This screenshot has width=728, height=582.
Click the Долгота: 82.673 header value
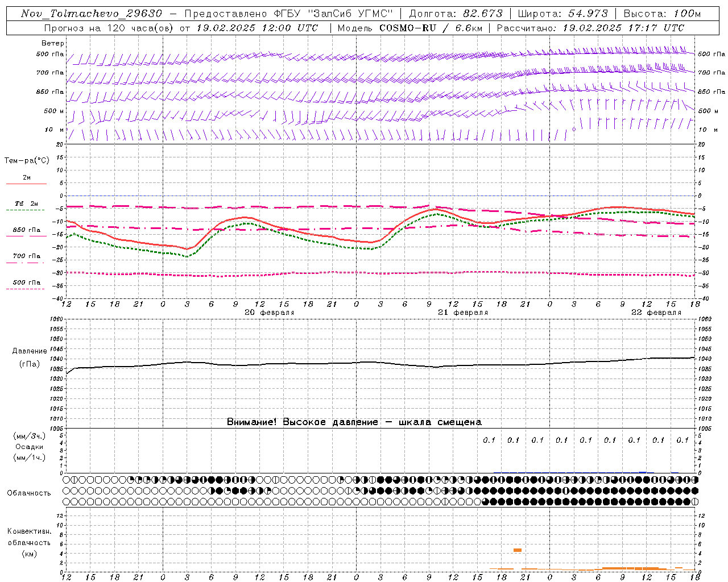click(x=456, y=14)
